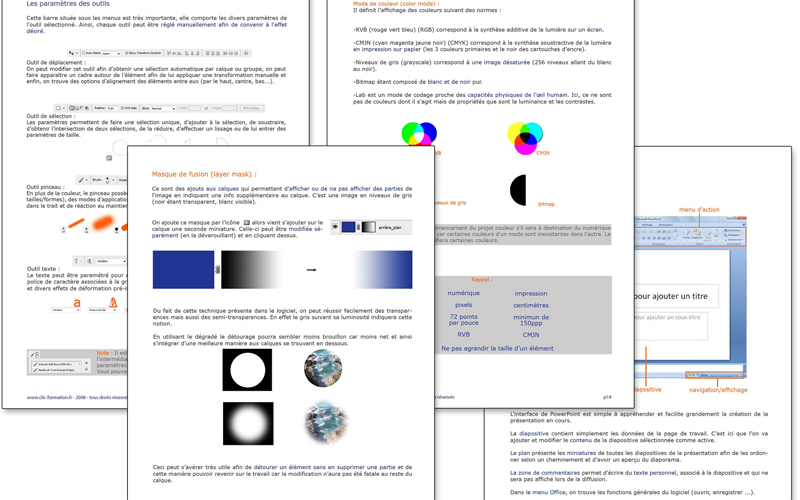Click Rechercher in the PowerPoint ribbon
Image resolution: width=800 pixels, height=500 pixels.
pyautogui.click(x=734, y=230)
